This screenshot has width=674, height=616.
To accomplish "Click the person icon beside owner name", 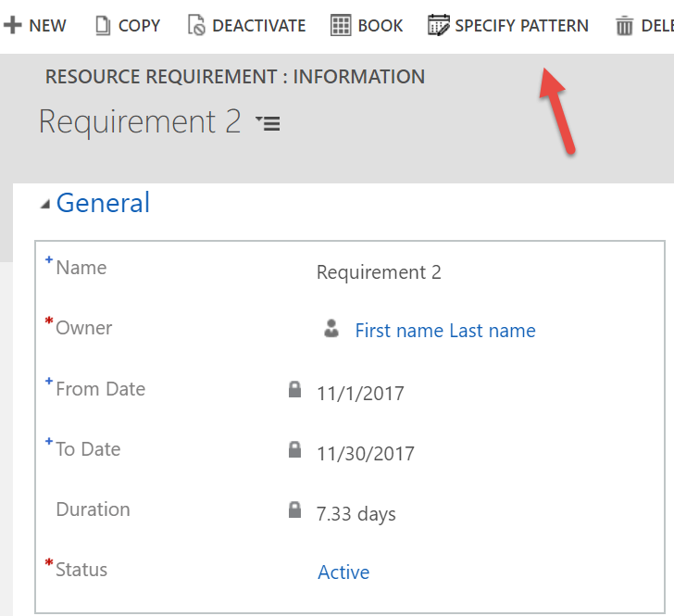I will (331, 329).
